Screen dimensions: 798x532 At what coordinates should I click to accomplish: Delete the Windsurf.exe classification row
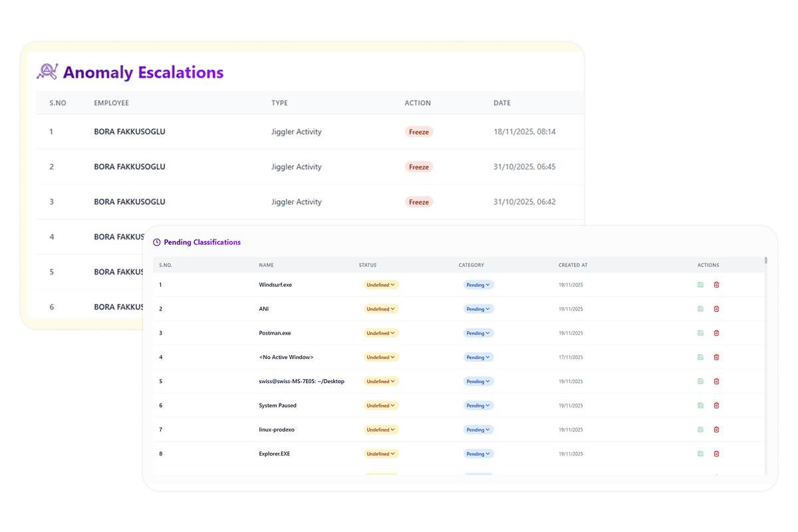click(716, 285)
